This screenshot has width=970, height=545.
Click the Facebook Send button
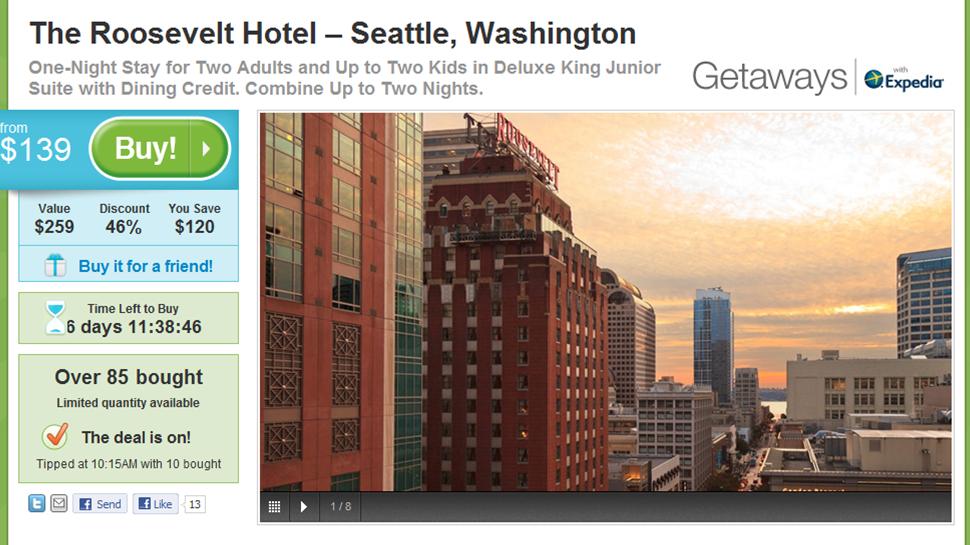tap(100, 504)
